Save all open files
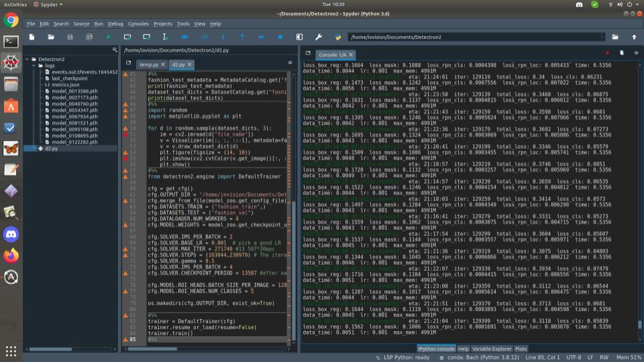Image resolution: width=644 pixels, height=362 pixels. tap(89, 37)
